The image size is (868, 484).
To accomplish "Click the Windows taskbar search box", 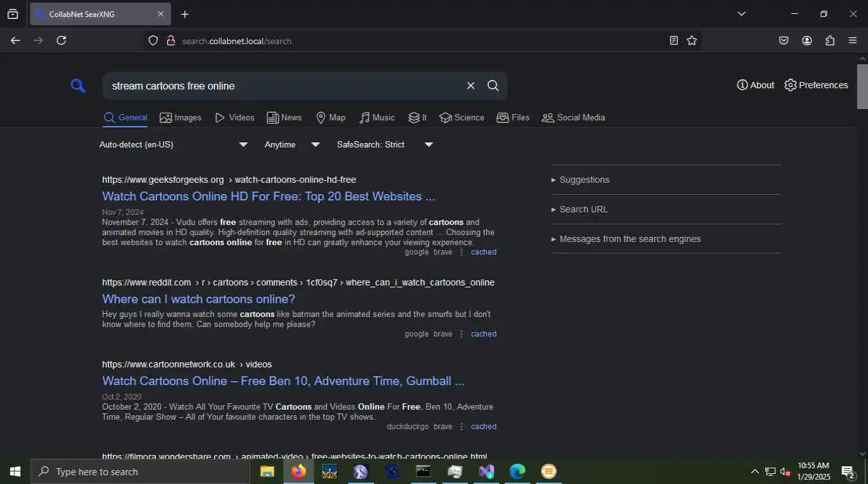I will (140, 471).
